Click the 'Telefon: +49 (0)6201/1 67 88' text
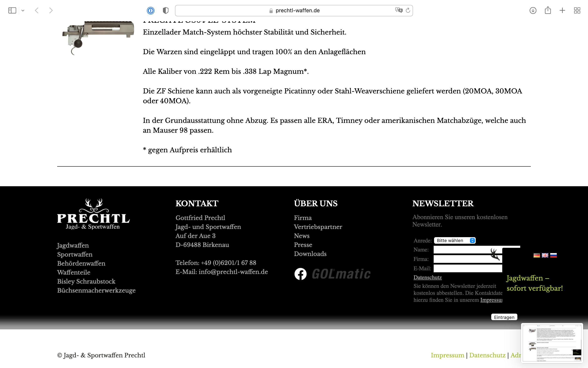 [216, 263]
